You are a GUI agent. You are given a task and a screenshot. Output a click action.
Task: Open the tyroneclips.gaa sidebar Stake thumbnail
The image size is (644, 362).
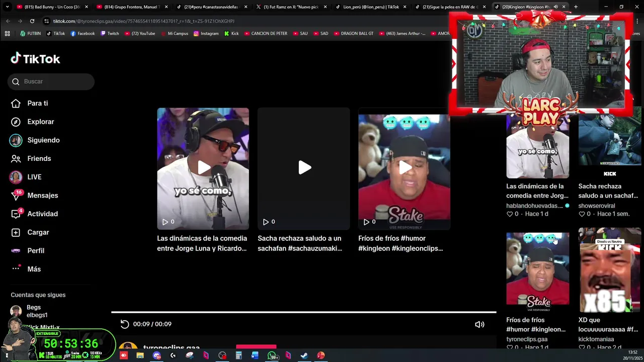pyautogui.click(x=537, y=271)
